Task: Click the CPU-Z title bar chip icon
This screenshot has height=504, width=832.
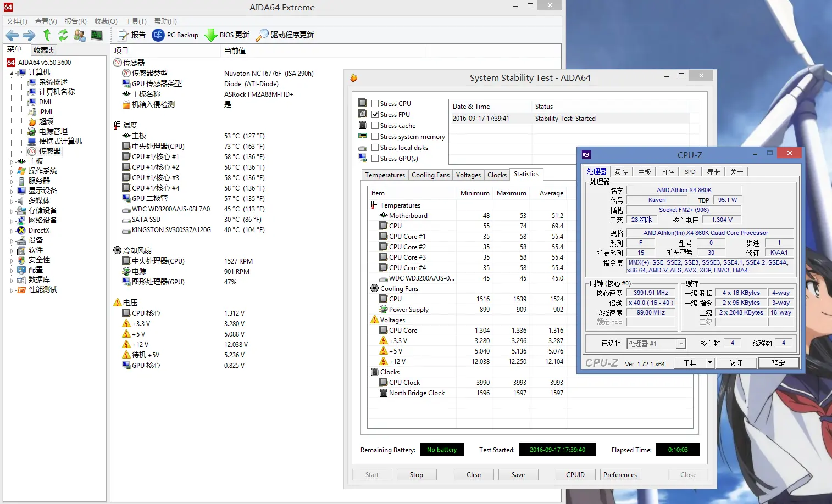Action: coord(586,155)
